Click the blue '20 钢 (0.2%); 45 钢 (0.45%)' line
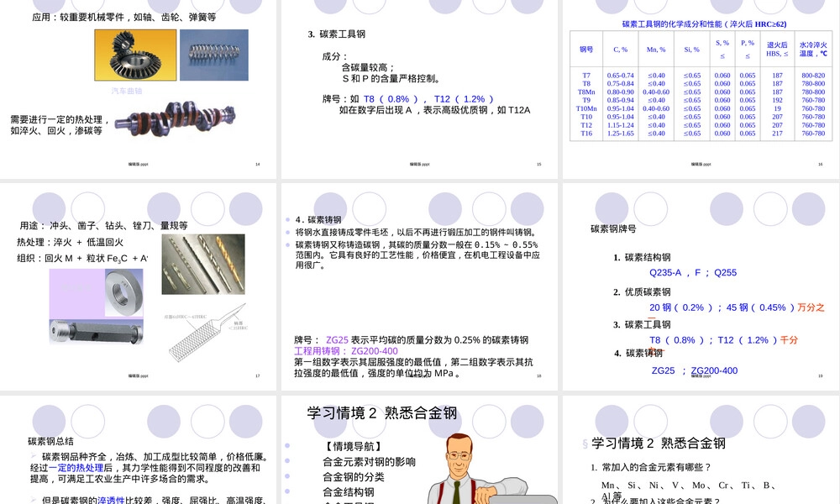The image size is (840, 504). click(x=722, y=307)
